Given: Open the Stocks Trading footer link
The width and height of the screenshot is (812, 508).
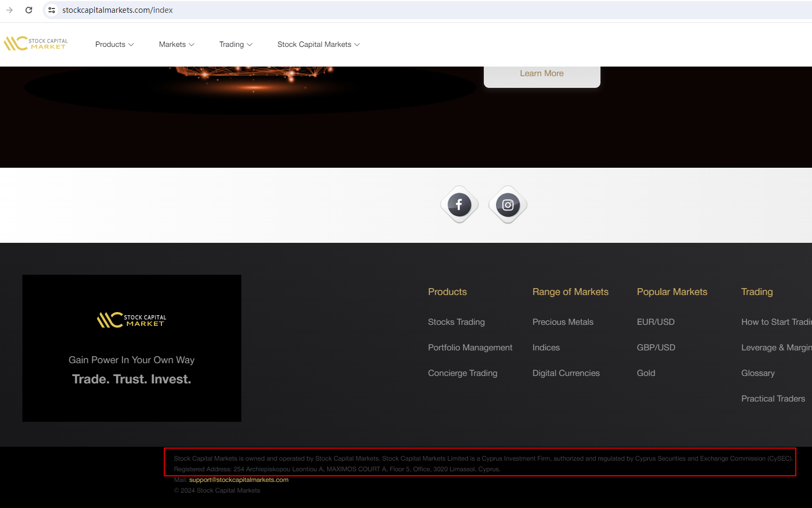Looking at the screenshot, I should click(x=456, y=322).
